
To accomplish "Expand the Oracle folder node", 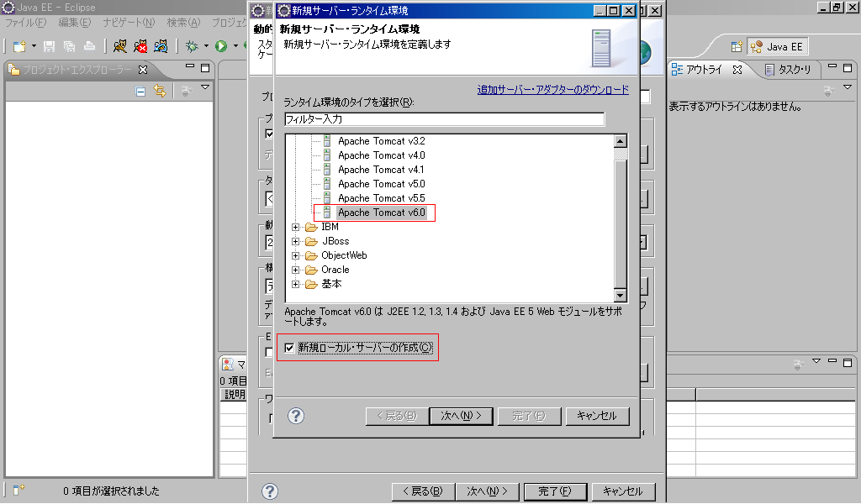I will [x=295, y=270].
